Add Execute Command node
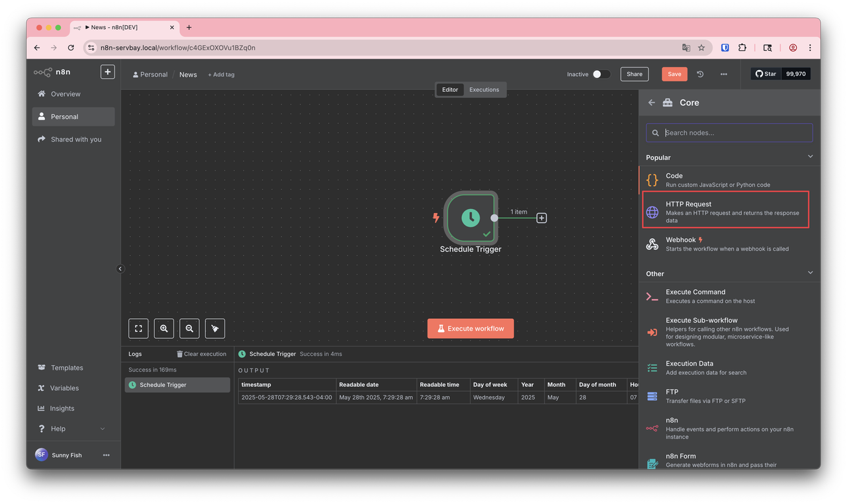The image size is (847, 504). coord(729,296)
